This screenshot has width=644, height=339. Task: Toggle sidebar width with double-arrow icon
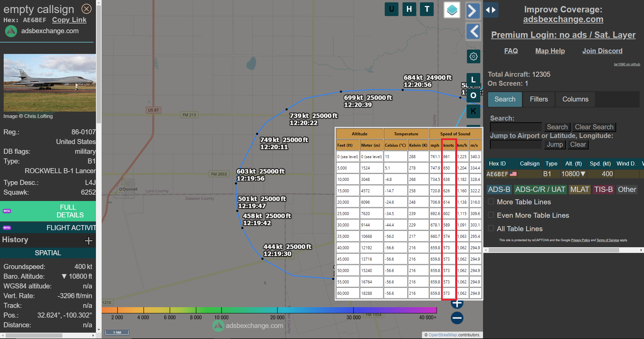pyautogui.click(x=491, y=10)
